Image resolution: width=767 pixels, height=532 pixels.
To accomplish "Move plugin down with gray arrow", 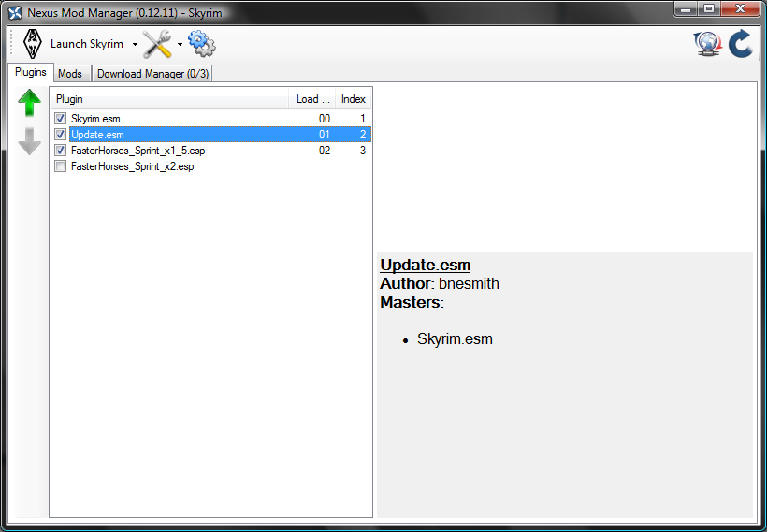I will click(29, 141).
